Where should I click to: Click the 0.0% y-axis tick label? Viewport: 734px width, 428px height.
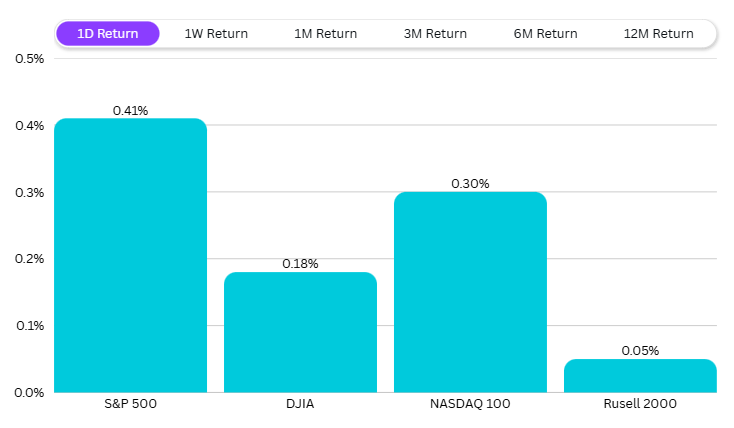30,392
